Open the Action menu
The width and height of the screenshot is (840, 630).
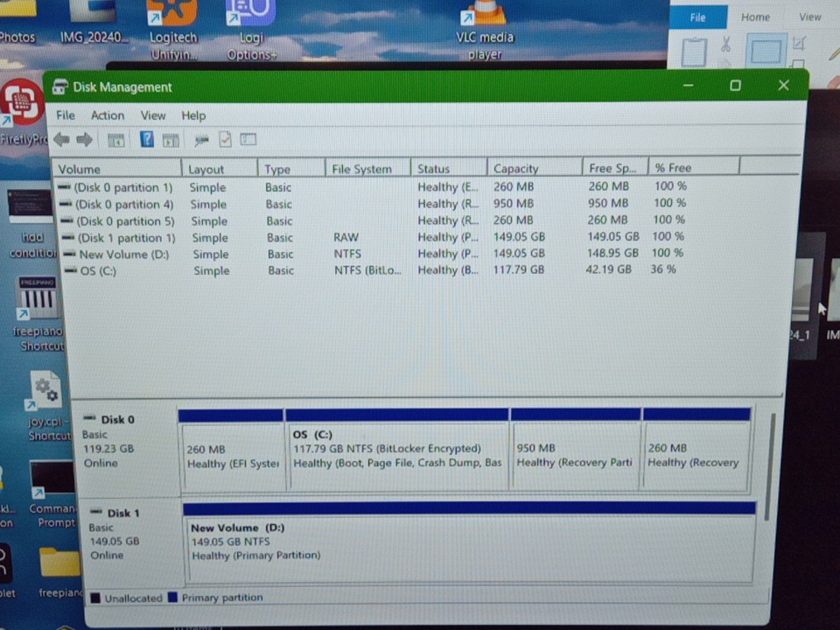click(107, 115)
